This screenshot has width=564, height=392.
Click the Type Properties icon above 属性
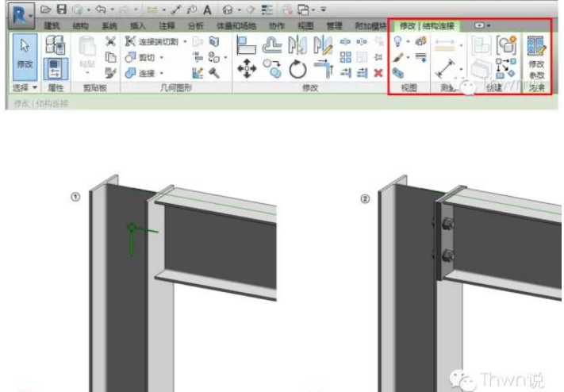[56, 44]
